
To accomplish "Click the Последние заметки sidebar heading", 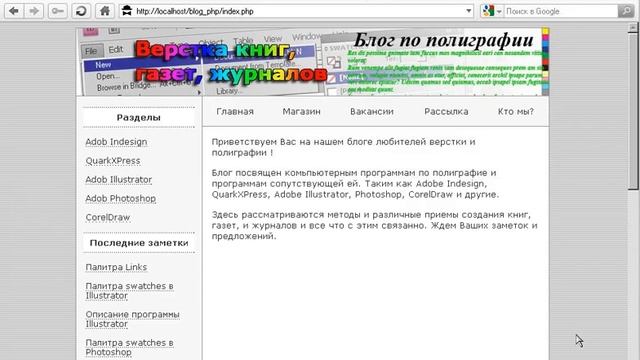I will pyautogui.click(x=139, y=243).
